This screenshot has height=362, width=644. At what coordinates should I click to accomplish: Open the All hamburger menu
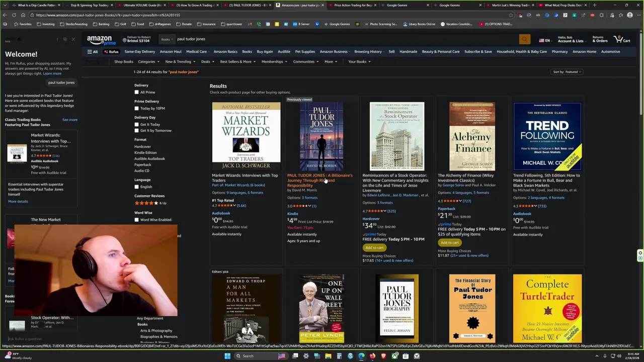click(x=93, y=52)
